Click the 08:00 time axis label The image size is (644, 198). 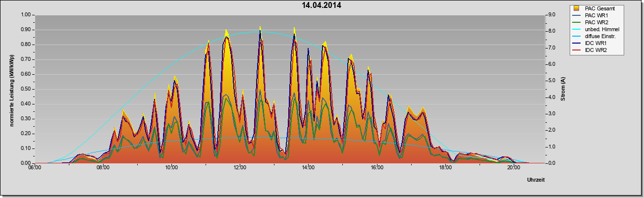pos(103,167)
